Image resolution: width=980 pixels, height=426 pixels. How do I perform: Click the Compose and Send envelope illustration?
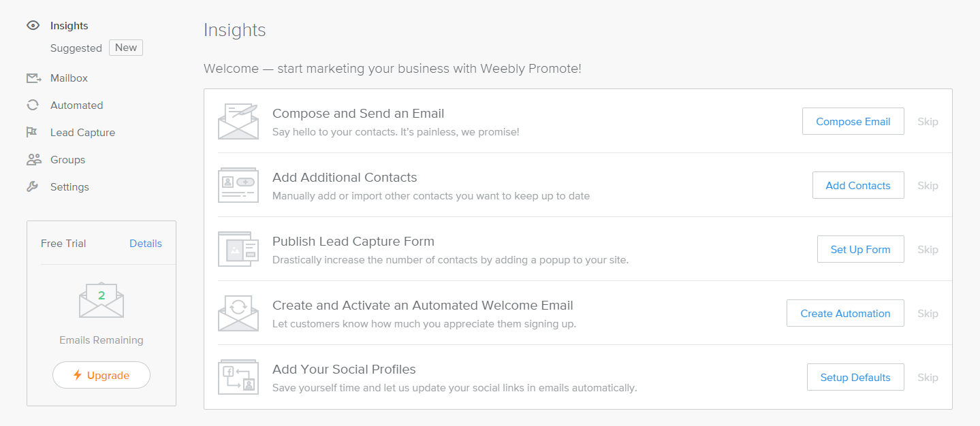point(238,121)
